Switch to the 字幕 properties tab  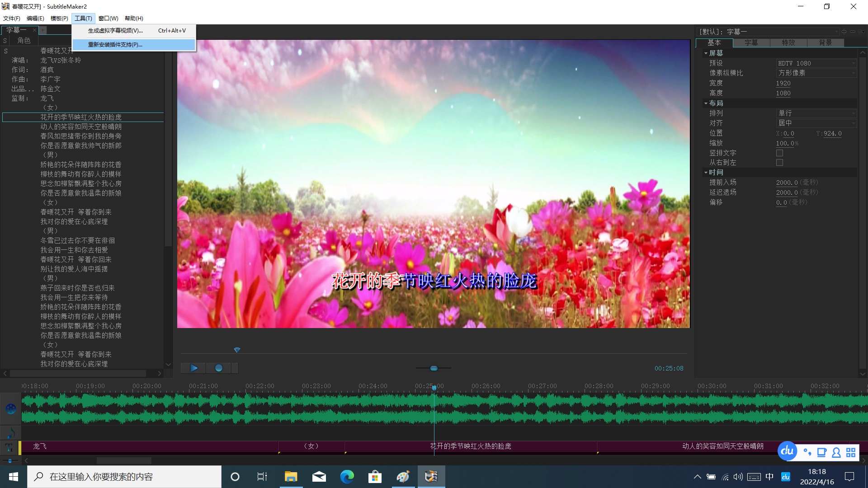[751, 42]
